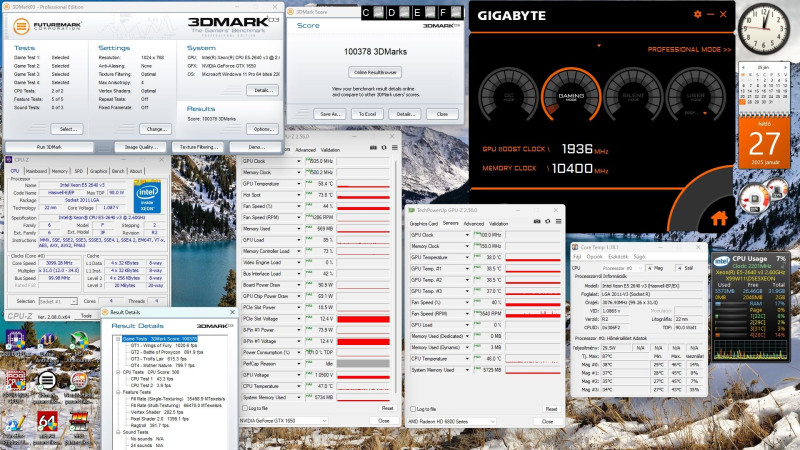
Task: Click the CPU meter gauge gadget
Action: point(756,199)
